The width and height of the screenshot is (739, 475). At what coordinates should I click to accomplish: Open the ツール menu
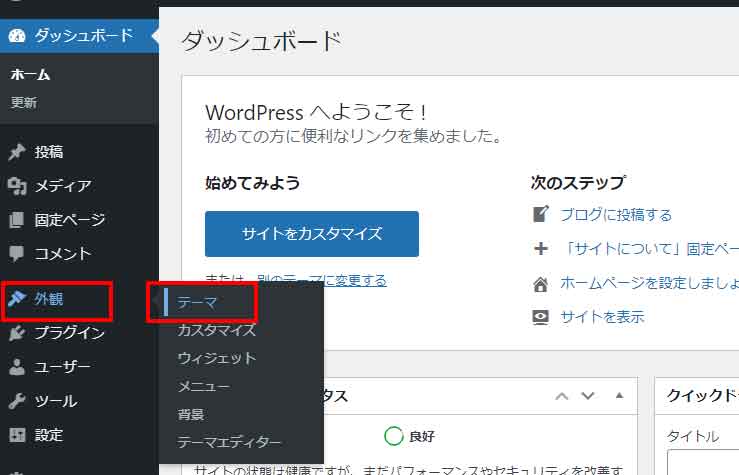point(79,401)
